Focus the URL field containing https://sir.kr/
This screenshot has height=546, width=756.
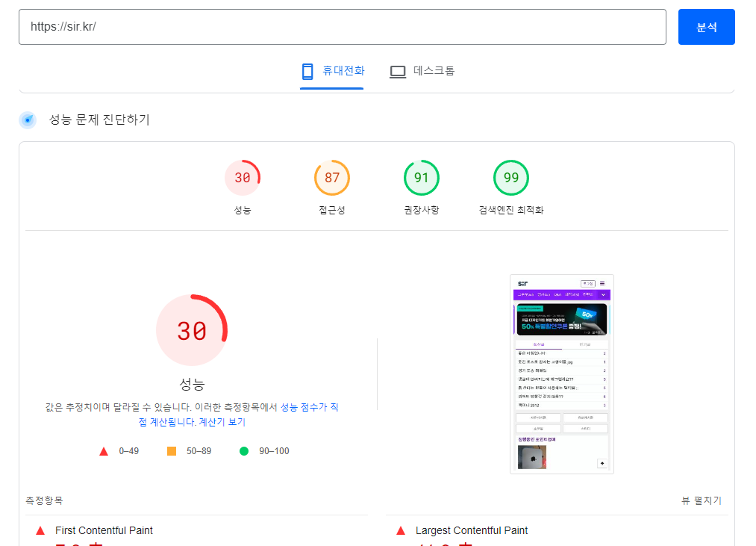[x=342, y=27]
